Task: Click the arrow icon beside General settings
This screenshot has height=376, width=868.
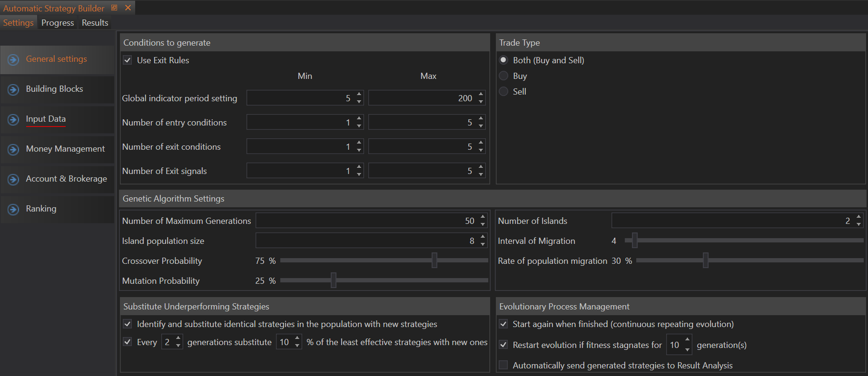Action: [x=13, y=59]
